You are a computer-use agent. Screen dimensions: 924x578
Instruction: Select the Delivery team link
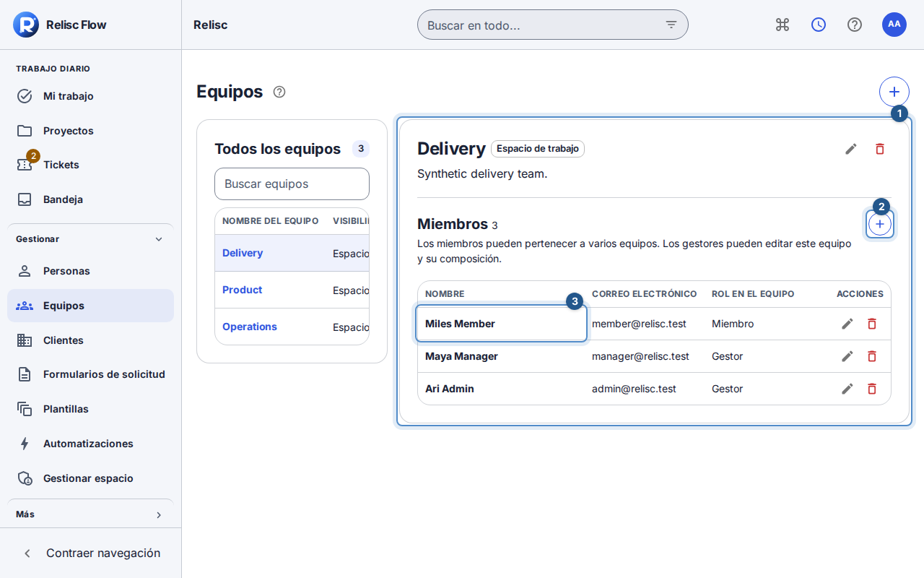tap(243, 253)
